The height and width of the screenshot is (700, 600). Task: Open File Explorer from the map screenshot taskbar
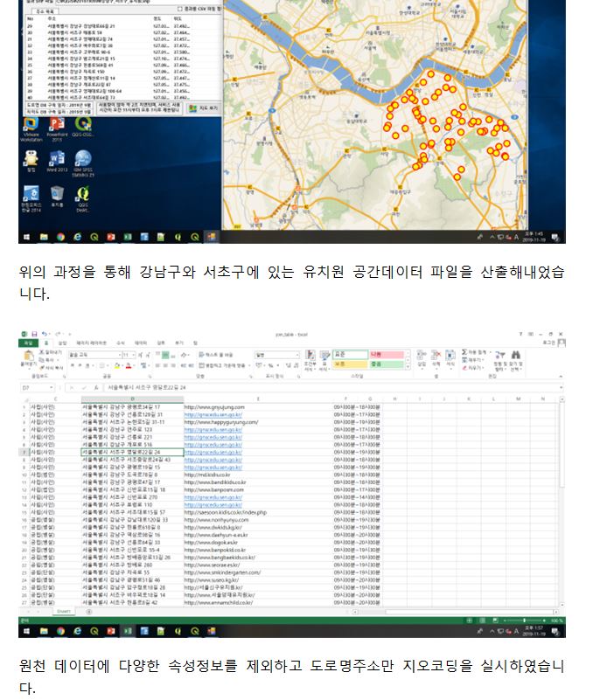(x=44, y=237)
